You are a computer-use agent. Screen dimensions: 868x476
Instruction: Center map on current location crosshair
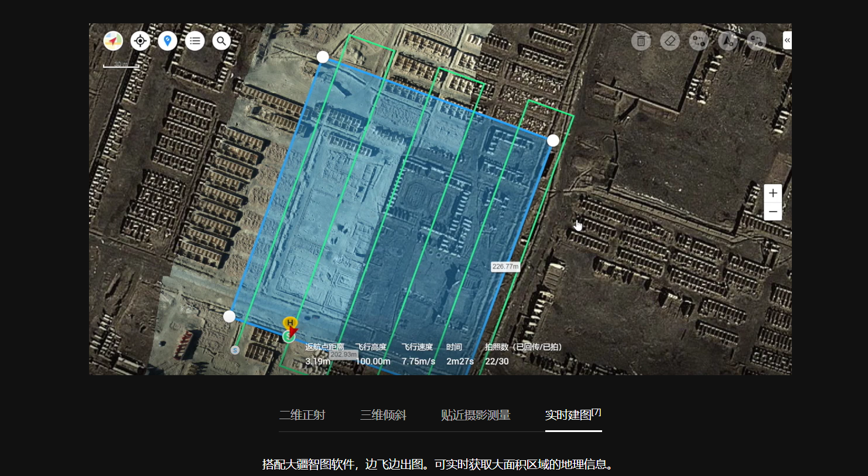(x=140, y=41)
